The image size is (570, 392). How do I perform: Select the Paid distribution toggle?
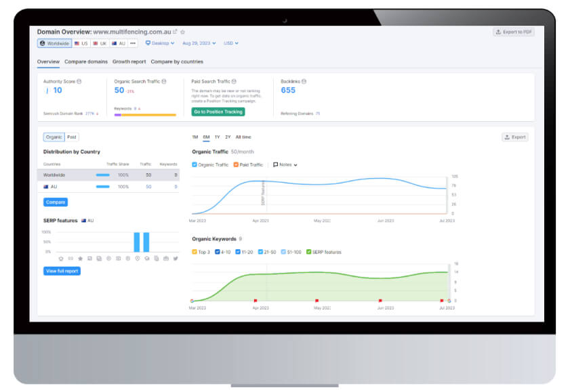tap(72, 137)
